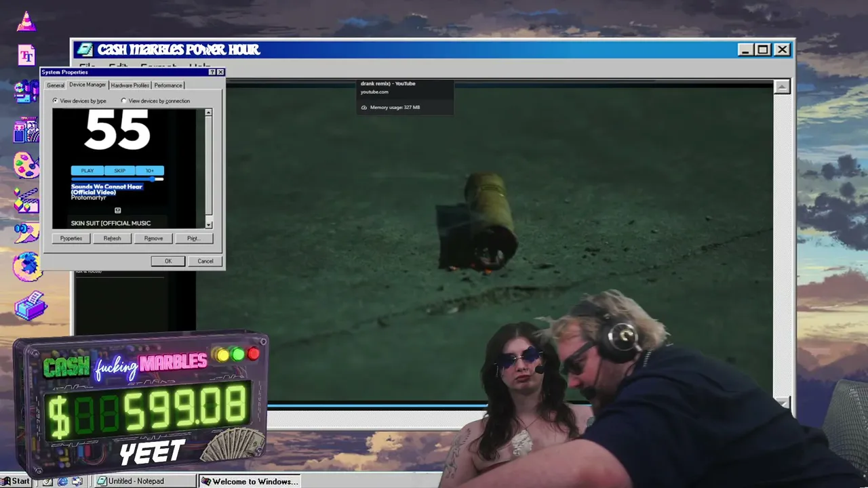Open the film clapperboard desktop icon
This screenshot has height=488, width=868.
(26, 200)
